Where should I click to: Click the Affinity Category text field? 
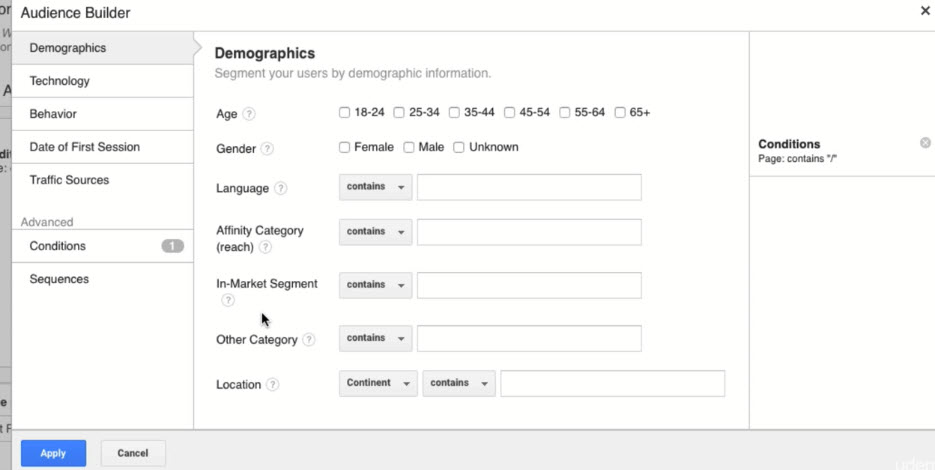click(529, 232)
